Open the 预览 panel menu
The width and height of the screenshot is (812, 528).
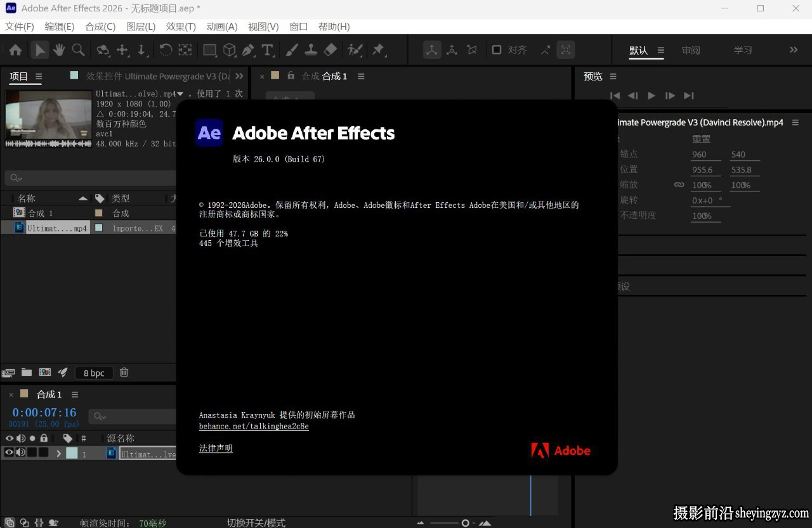click(613, 76)
